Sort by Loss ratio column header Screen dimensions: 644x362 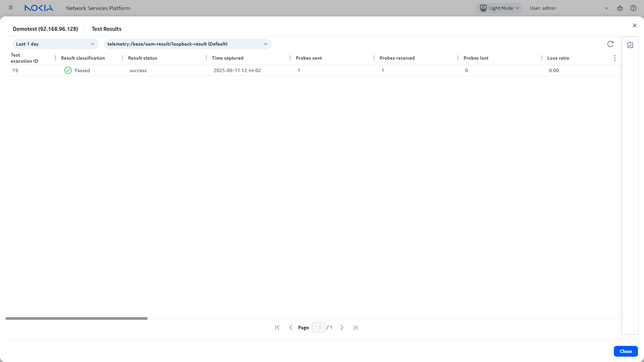(558, 58)
